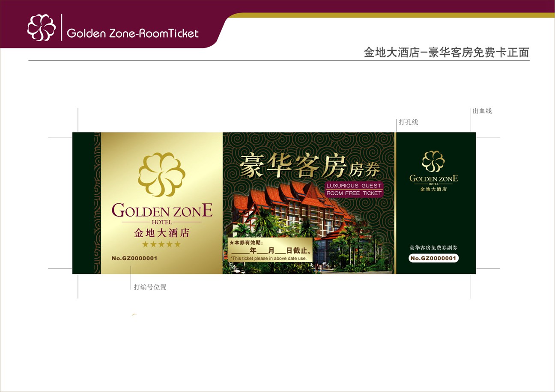
Task: Click the 金地大酒店 text on gold panel
Action: [x=161, y=233]
